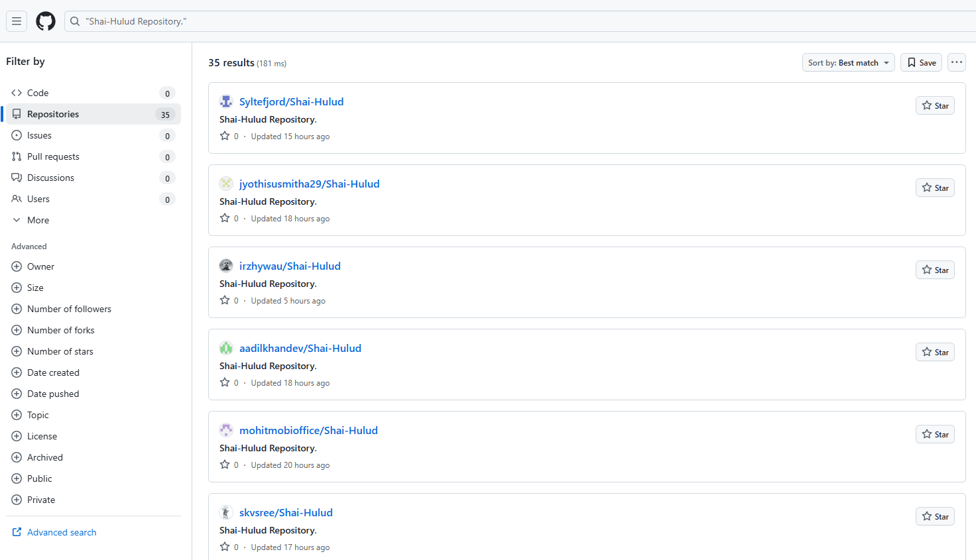
Task: Click jyothisusmitha29's avatar icon
Action: pyautogui.click(x=226, y=184)
